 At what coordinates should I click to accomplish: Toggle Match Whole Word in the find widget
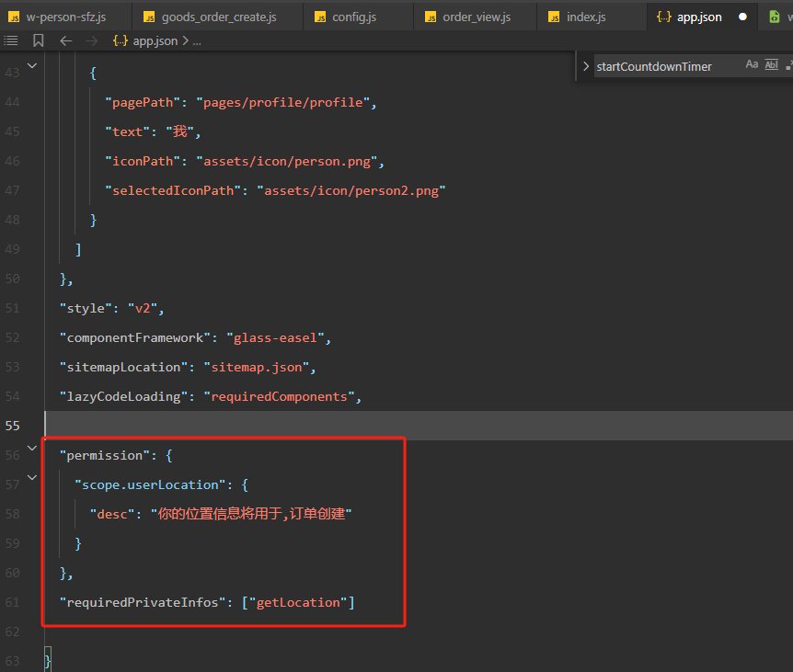(771, 64)
